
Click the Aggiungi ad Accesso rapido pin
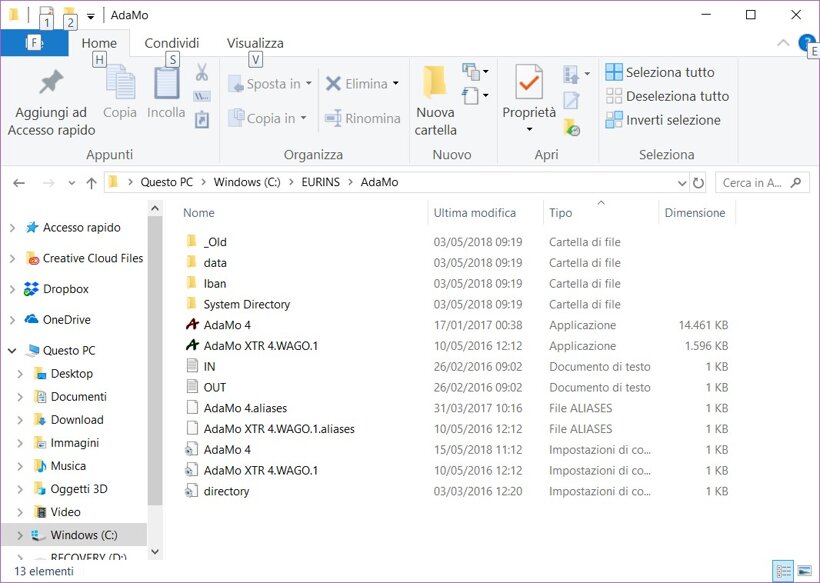[x=51, y=83]
